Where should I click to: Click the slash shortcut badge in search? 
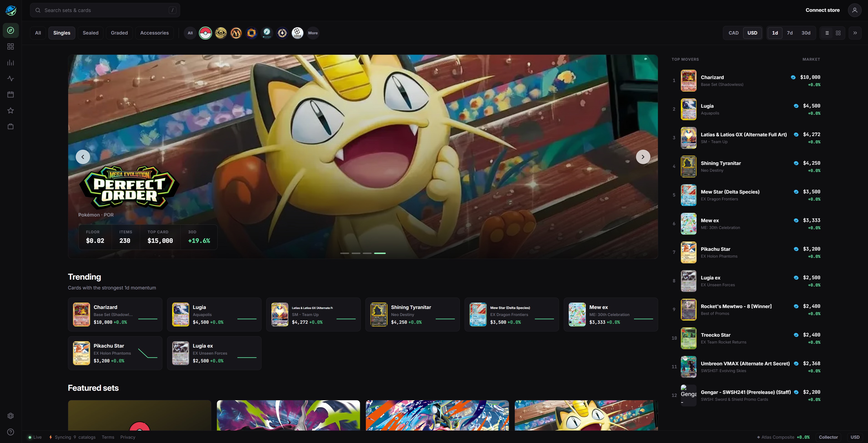point(173,10)
